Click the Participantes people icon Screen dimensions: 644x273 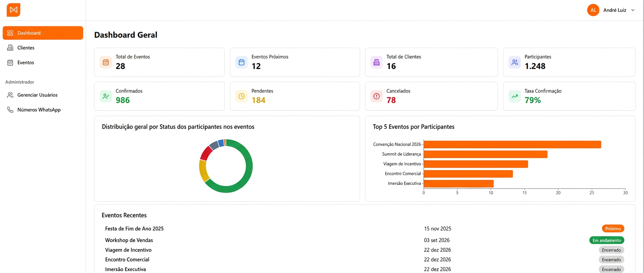[x=515, y=62]
